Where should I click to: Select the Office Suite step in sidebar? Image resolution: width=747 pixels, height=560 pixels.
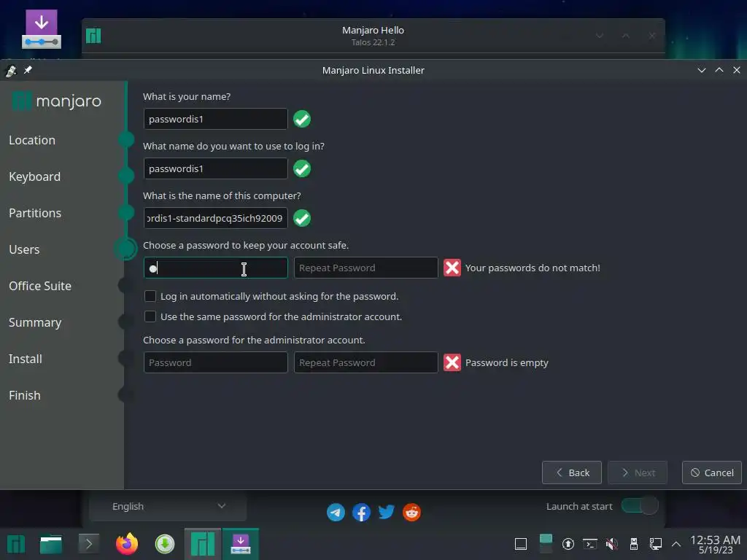point(40,286)
